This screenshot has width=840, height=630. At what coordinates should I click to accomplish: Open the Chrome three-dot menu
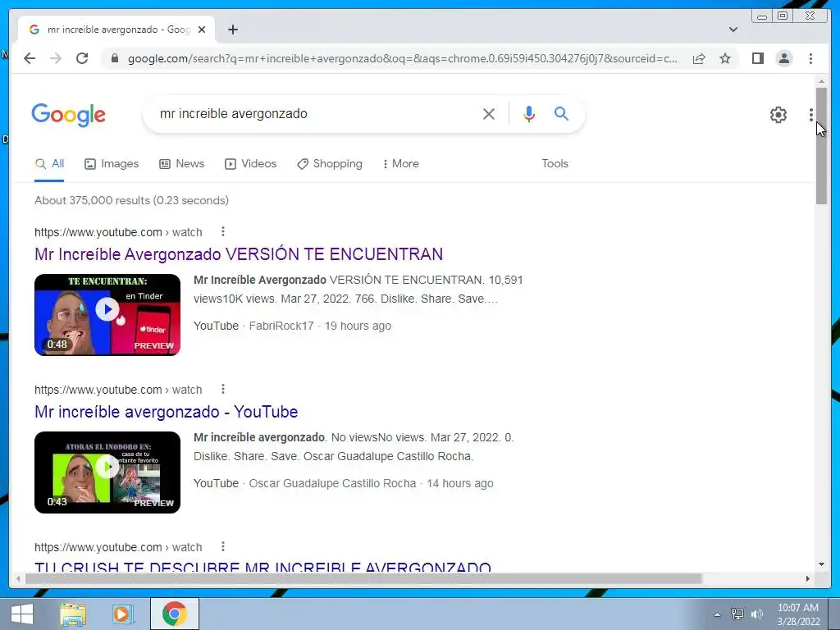[x=810, y=58]
